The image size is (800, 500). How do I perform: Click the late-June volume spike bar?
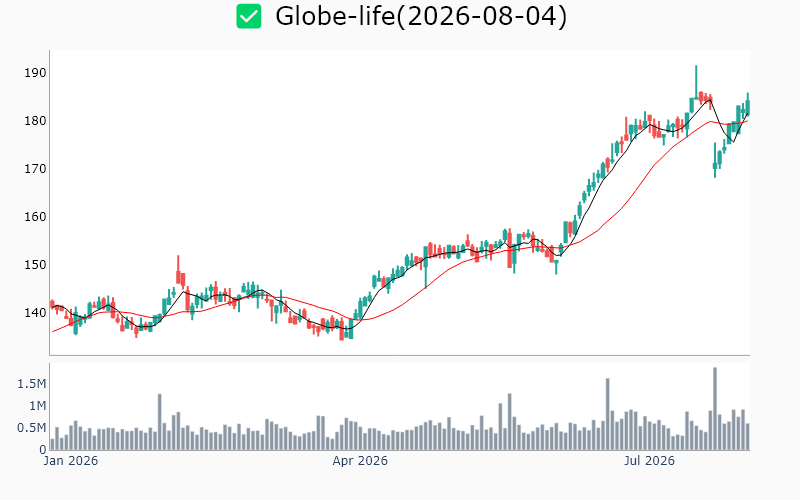[x=608, y=414]
